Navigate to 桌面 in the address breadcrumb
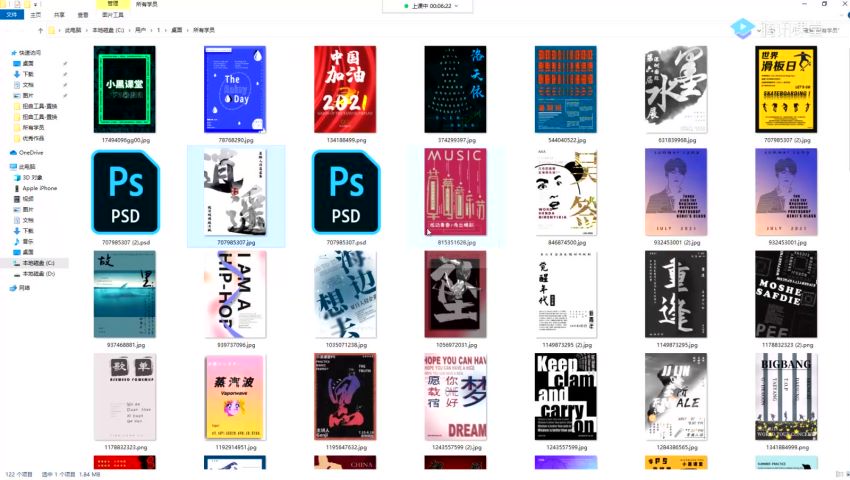850x480 pixels. point(177,30)
